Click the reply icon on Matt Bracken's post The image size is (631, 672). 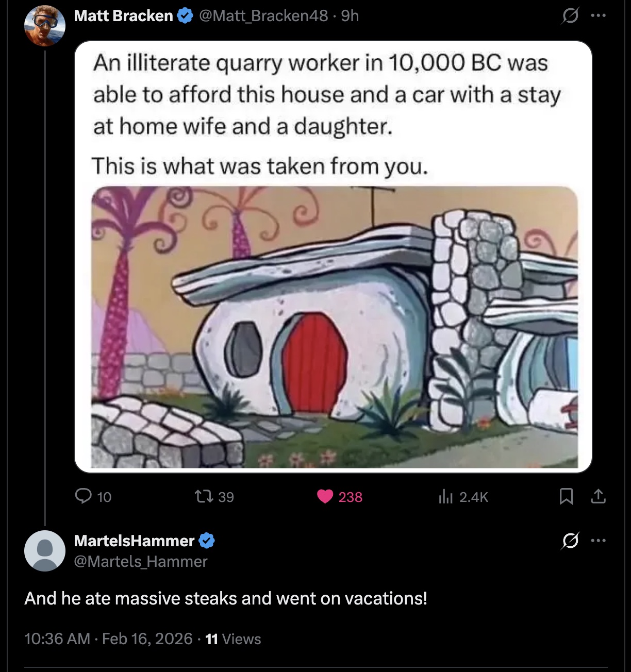pos(84,496)
